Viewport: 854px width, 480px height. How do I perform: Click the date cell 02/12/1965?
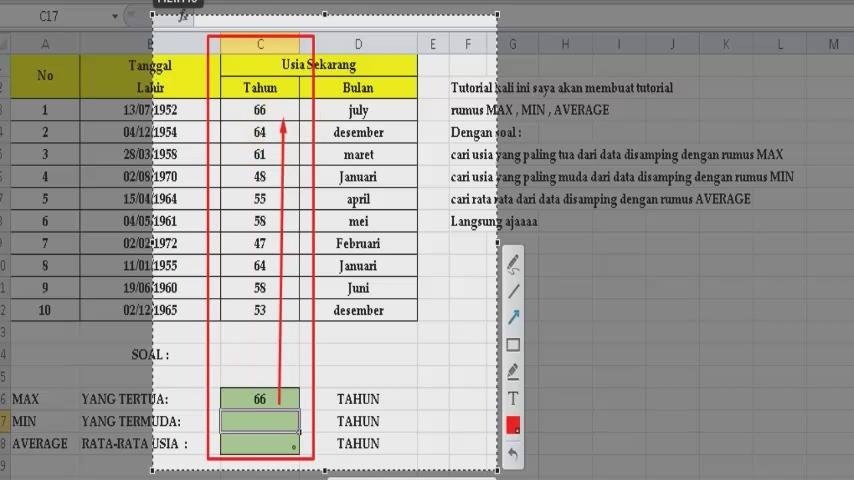(x=150, y=310)
